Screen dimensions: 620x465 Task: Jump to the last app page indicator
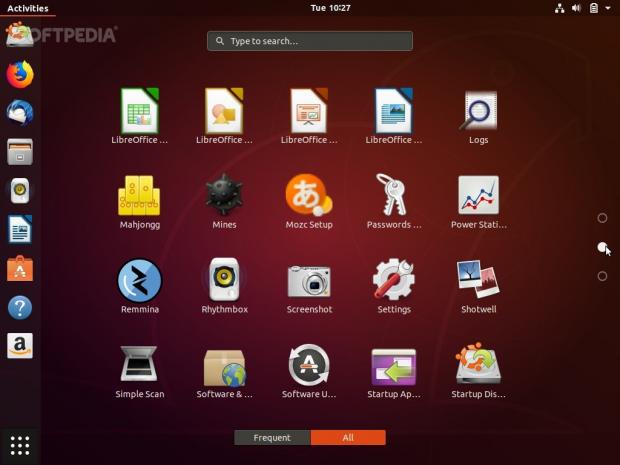602,276
